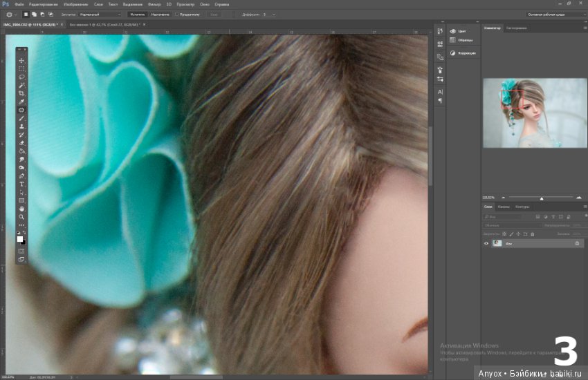Image resolution: width=588 pixels, height=380 pixels.
Task: Toggle visibility of the Фон layer
Action: 486,243
